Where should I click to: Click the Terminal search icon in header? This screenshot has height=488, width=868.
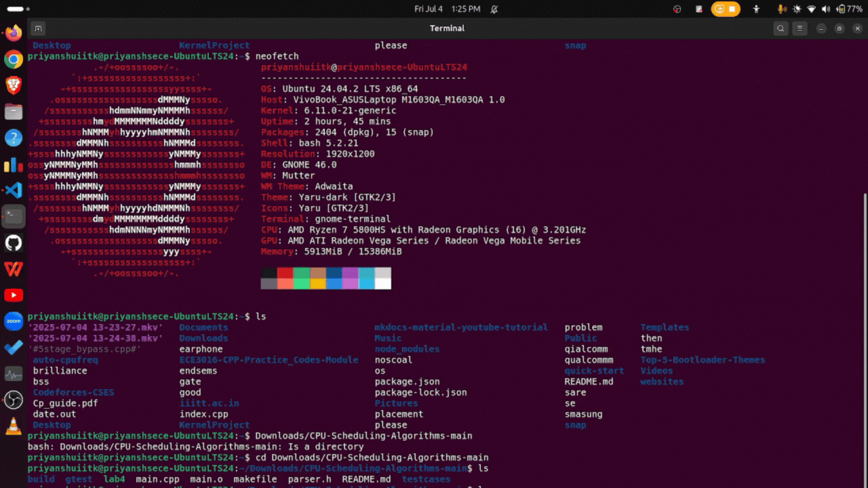coord(781,28)
